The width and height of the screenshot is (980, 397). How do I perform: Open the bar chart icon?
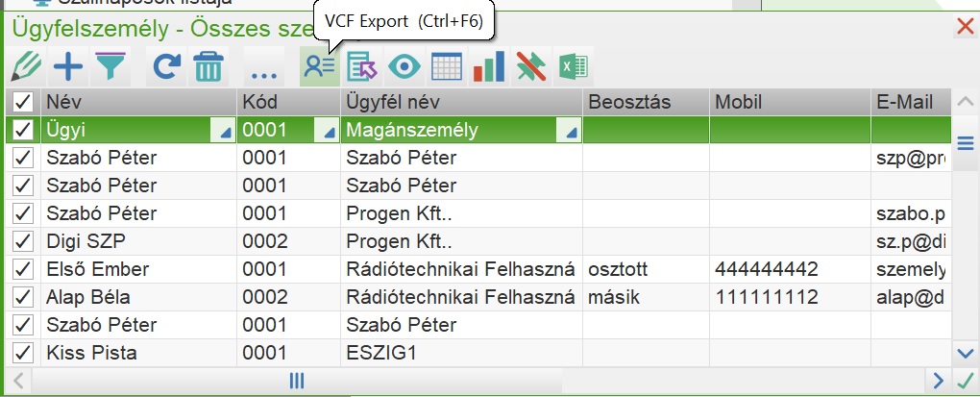click(x=489, y=66)
